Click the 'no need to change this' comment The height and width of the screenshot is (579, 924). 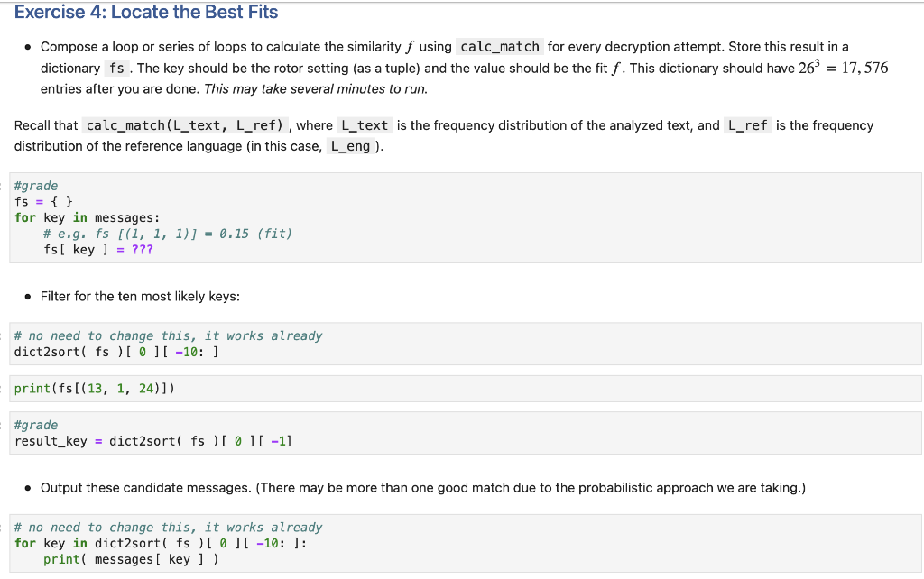pyautogui.click(x=167, y=335)
